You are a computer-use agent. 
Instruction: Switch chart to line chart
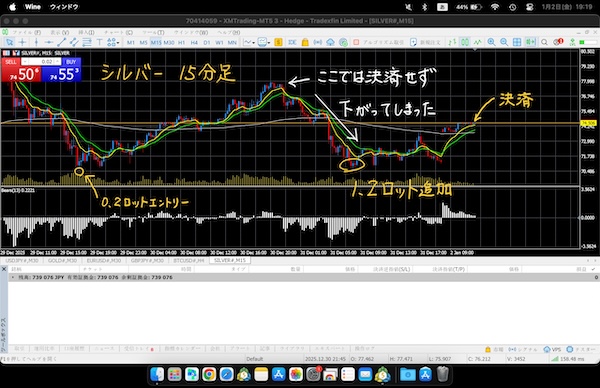click(478, 42)
